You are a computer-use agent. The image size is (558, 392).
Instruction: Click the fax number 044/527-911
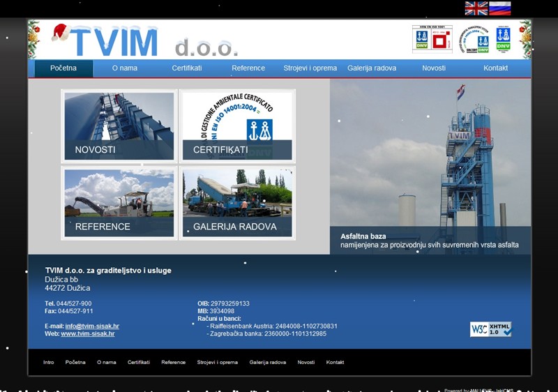[75, 311]
